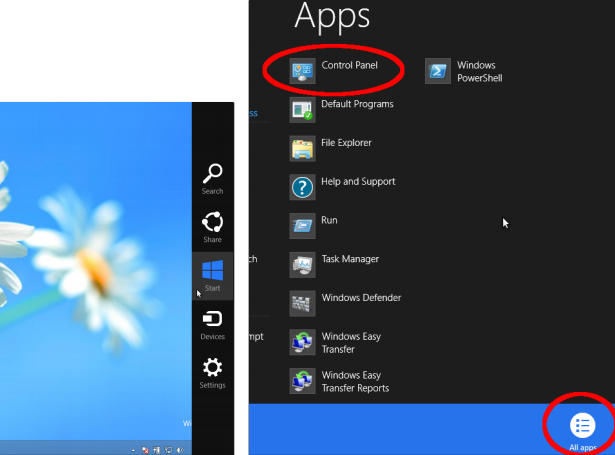
Task: Open Task Manager app
Action: click(x=335, y=265)
